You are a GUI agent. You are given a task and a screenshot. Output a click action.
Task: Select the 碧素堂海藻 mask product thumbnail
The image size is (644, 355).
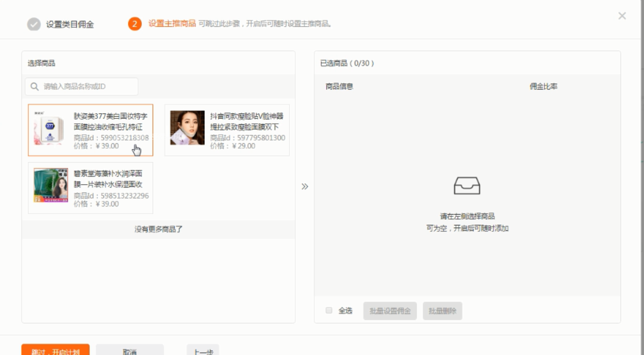[51, 185]
